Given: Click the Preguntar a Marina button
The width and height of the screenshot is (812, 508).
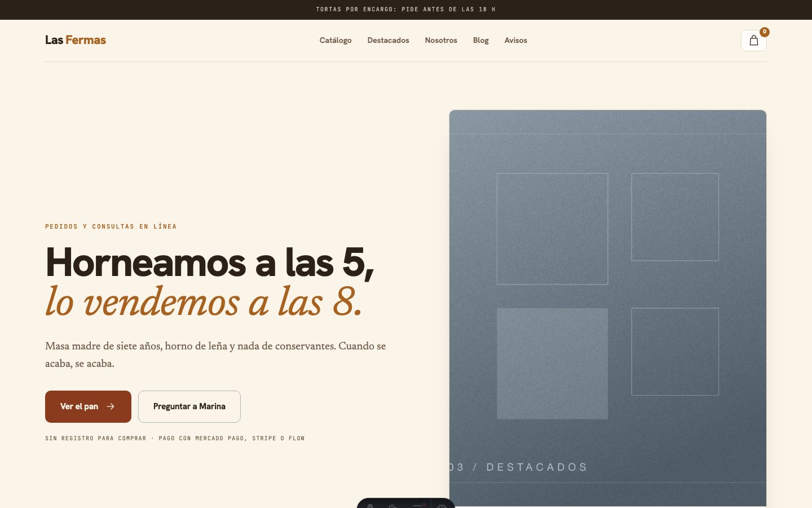Looking at the screenshot, I should pos(189,406).
